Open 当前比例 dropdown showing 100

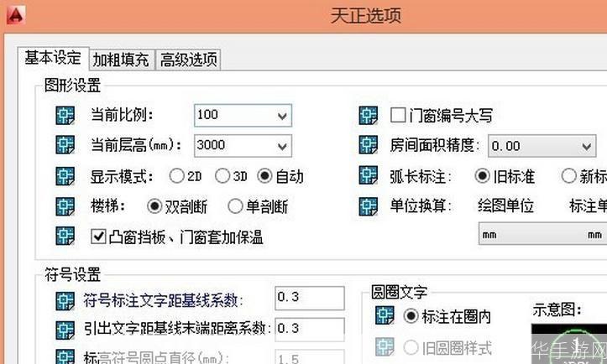(x=243, y=115)
